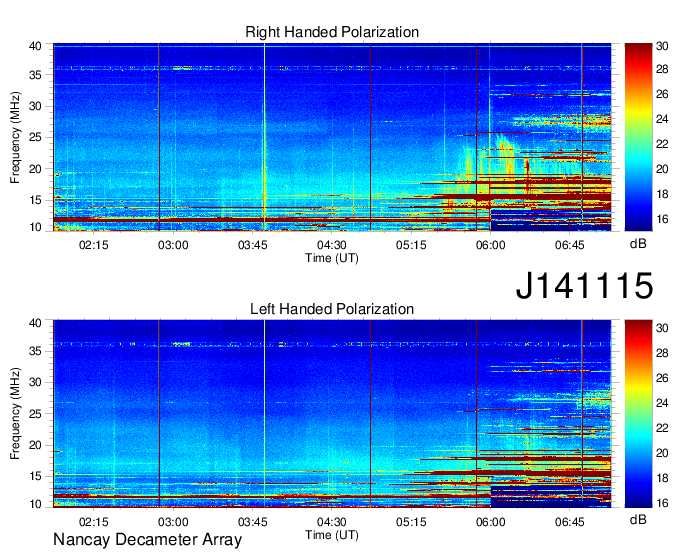Click the 10 MHz tick on Right Handed plot
This screenshot has width=680, height=552.
(35, 227)
